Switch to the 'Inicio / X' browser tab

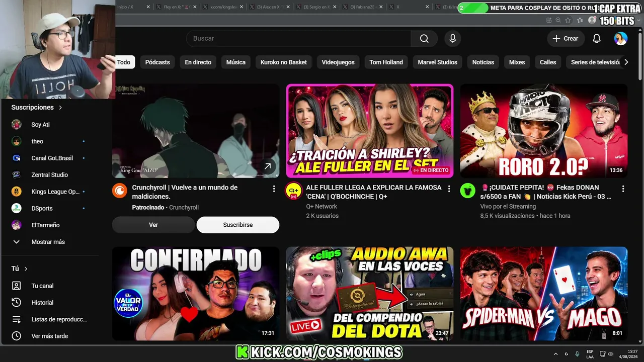[133, 7]
